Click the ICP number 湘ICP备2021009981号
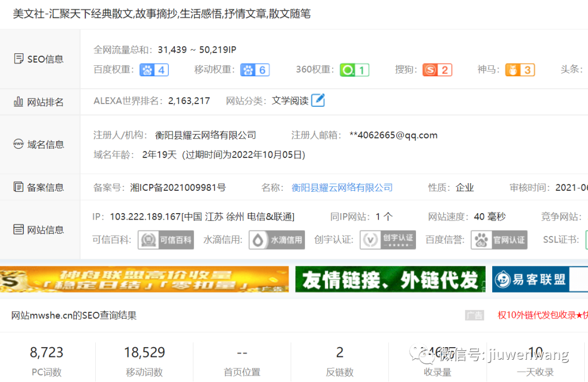This screenshot has height=382, width=588. point(178,187)
